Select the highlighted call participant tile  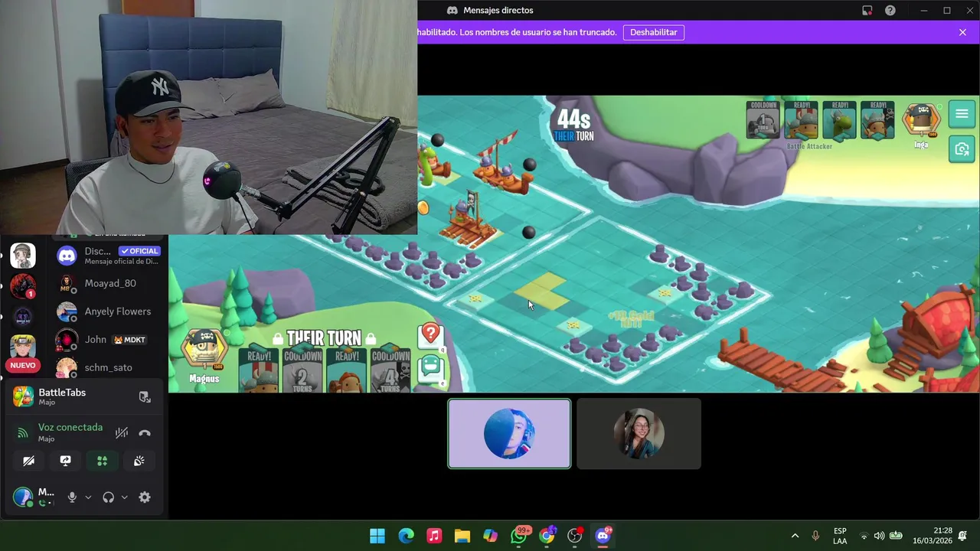[509, 433]
